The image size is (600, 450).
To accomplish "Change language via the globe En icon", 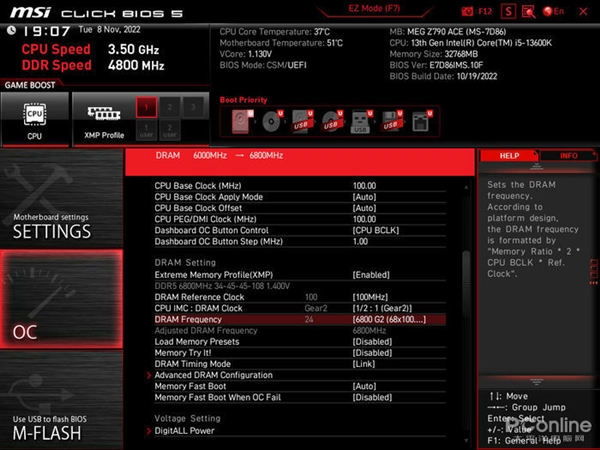I will [x=553, y=11].
